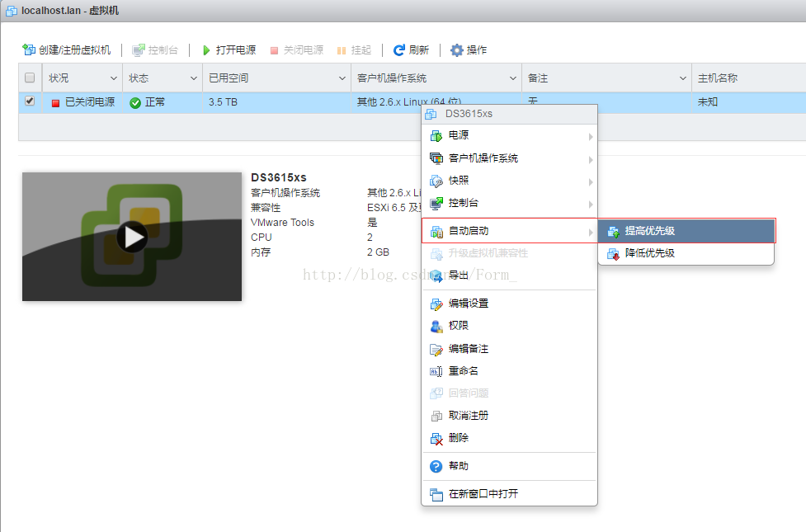Click the 刷新 refresh icon
This screenshot has height=532, width=806.
(399, 50)
